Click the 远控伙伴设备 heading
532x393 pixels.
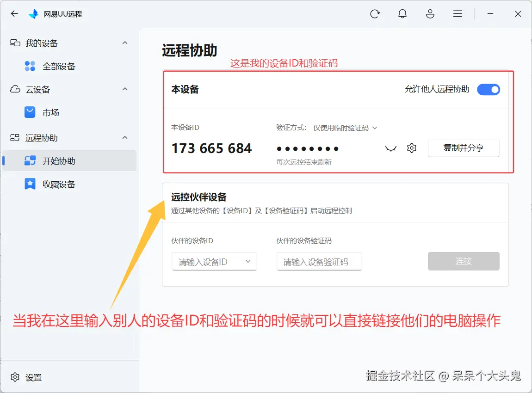pyautogui.click(x=199, y=197)
